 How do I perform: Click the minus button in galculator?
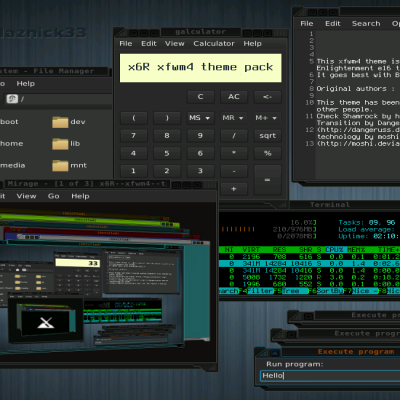click(233, 171)
